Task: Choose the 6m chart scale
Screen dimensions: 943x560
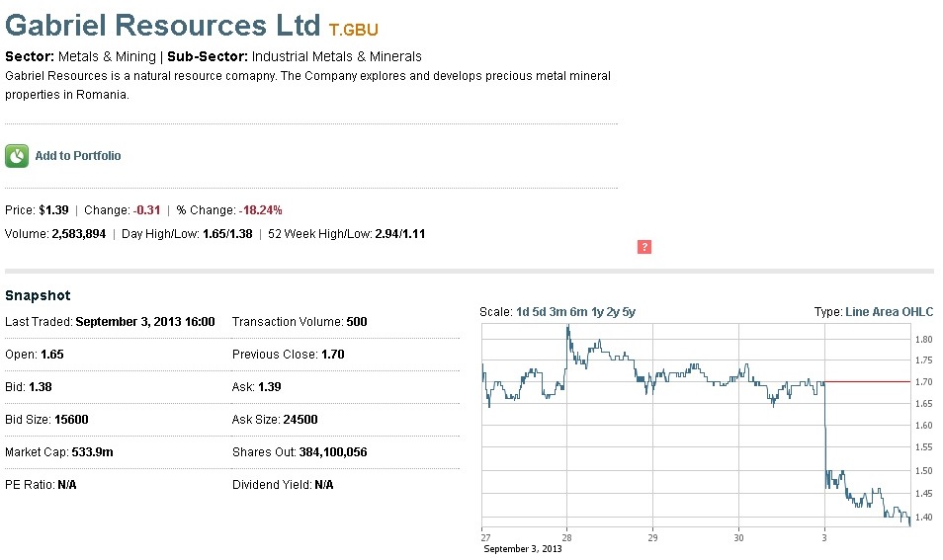Action: click(579, 312)
